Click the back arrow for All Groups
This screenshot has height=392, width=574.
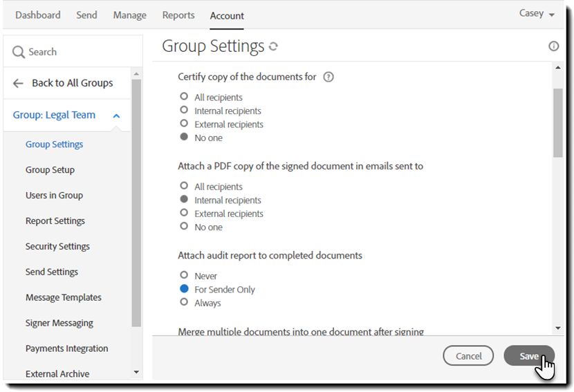[x=18, y=83]
